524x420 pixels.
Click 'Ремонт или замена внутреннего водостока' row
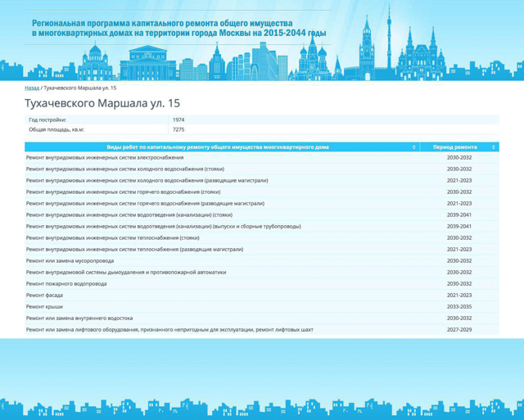tap(79, 318)
